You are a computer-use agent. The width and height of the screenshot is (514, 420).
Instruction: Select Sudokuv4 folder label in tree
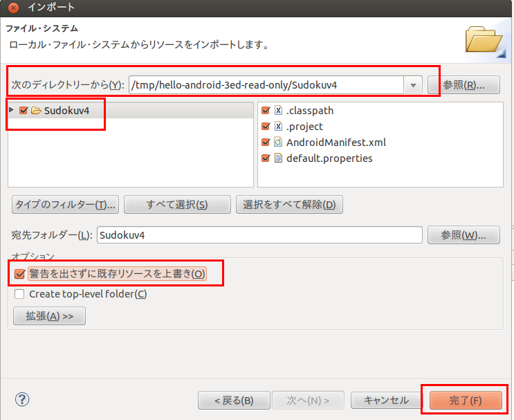tap(66, 111)
